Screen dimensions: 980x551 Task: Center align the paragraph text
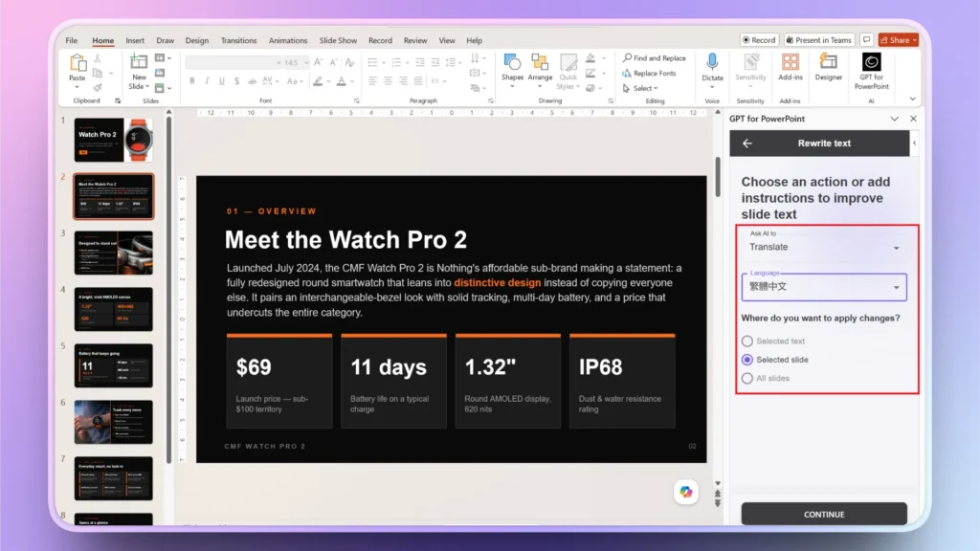[388, 81]
